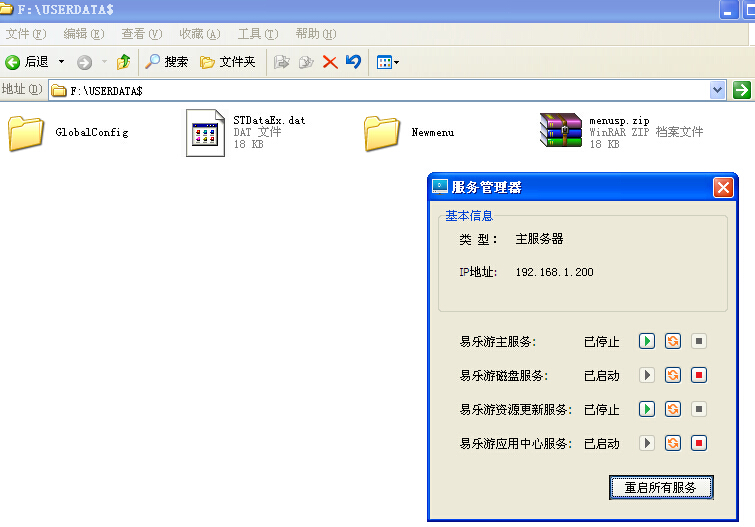Select the menusp.zip WinRAR archive
This screenshot has width=755, height=527.
(x=621, y=131)
